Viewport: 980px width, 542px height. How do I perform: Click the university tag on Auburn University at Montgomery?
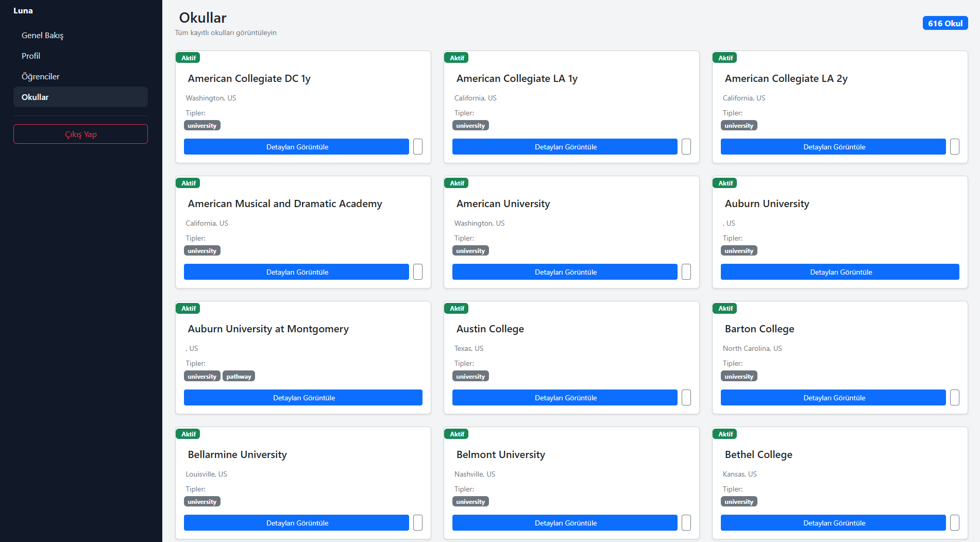(202, 376)
